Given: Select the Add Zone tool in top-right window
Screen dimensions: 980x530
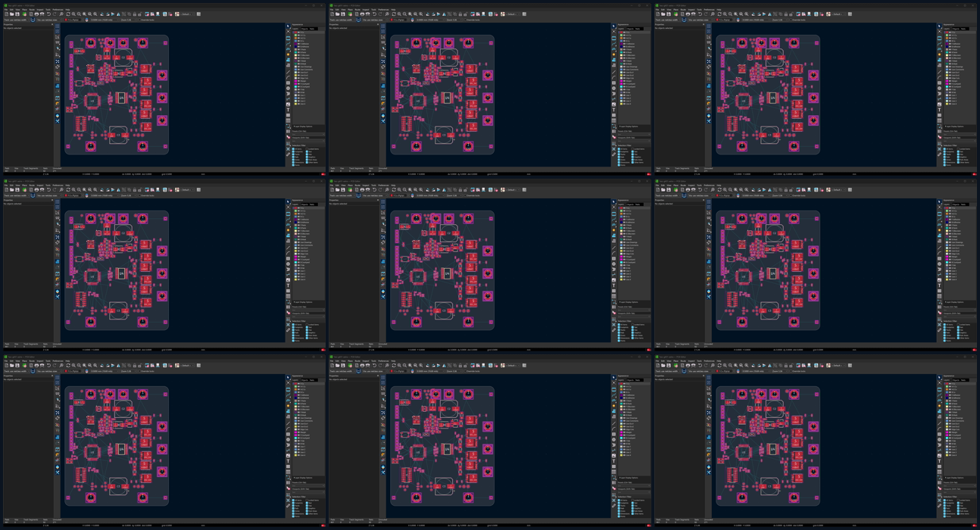Looking at the screenshot, I should pos(939,60).
